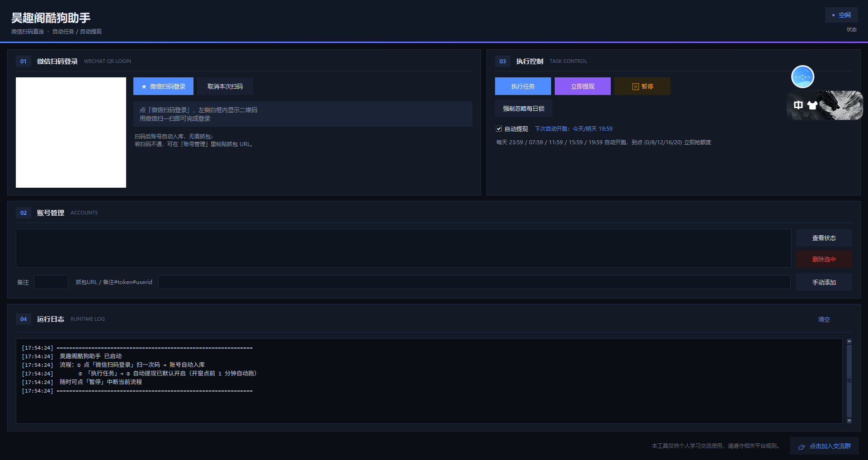Viewport: 868px width, 460px height.
Task: Click the shirt skin icon on floating bar
Action: pyautogui.click(x=812, y=105)
